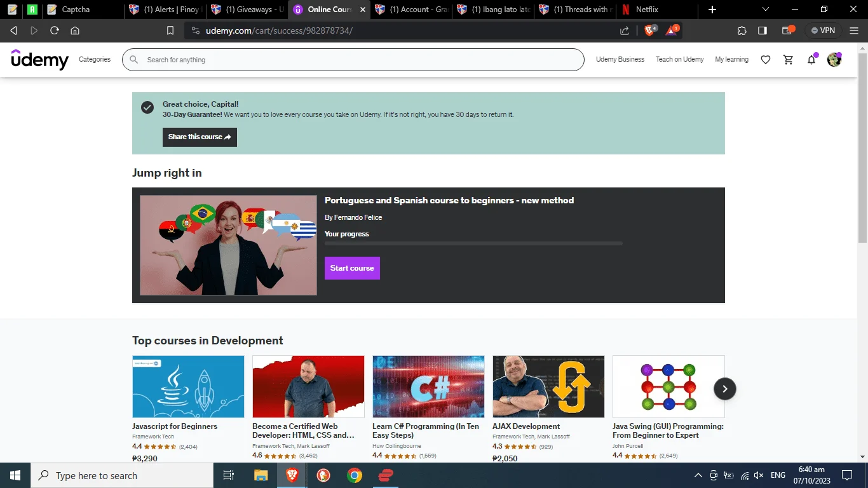Reload the page
868x488 pixels.
tap(55, 30)
